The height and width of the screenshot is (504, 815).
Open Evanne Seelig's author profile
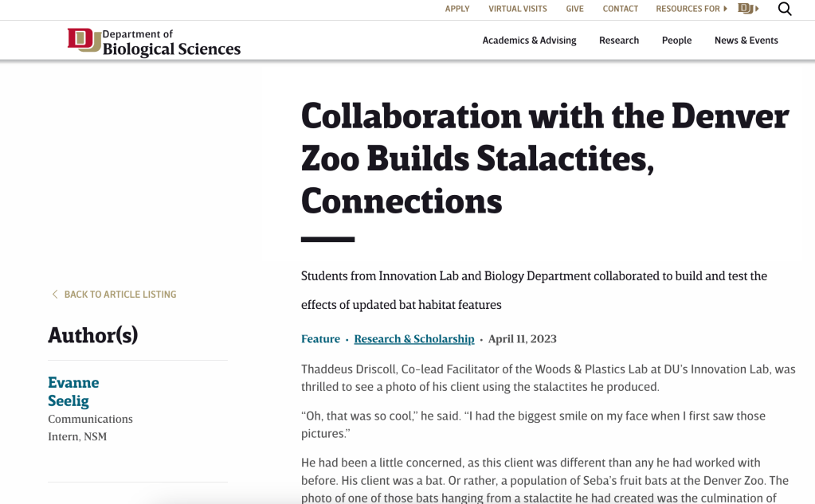click(x=73, y=392)
